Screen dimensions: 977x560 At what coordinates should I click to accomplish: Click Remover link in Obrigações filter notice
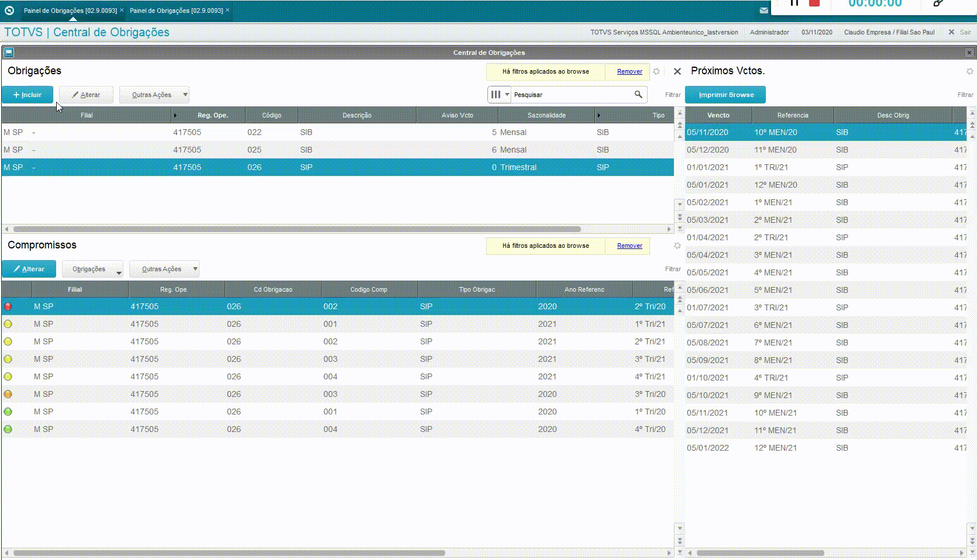coord(629,71)
